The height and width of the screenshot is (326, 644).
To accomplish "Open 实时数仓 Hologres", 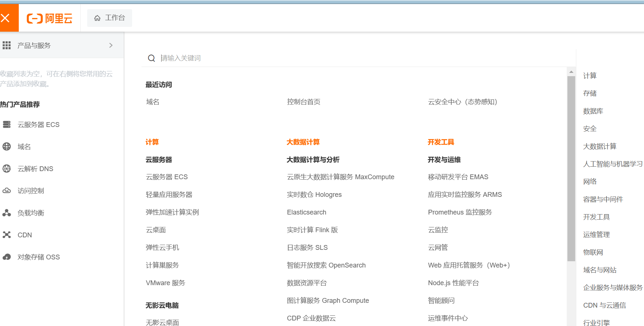I will (314, 195).
